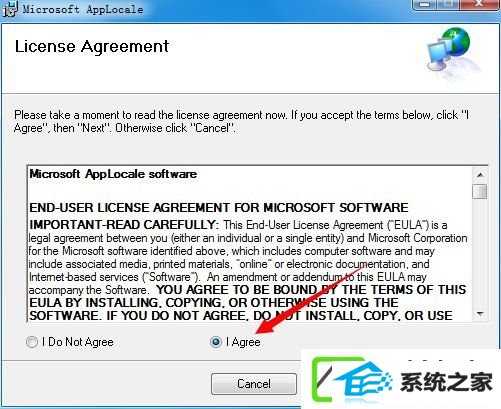Click the "Microsoft AppLocale" title bar text
The height and width of the screenshot is (409, 501).
(83, 9)
